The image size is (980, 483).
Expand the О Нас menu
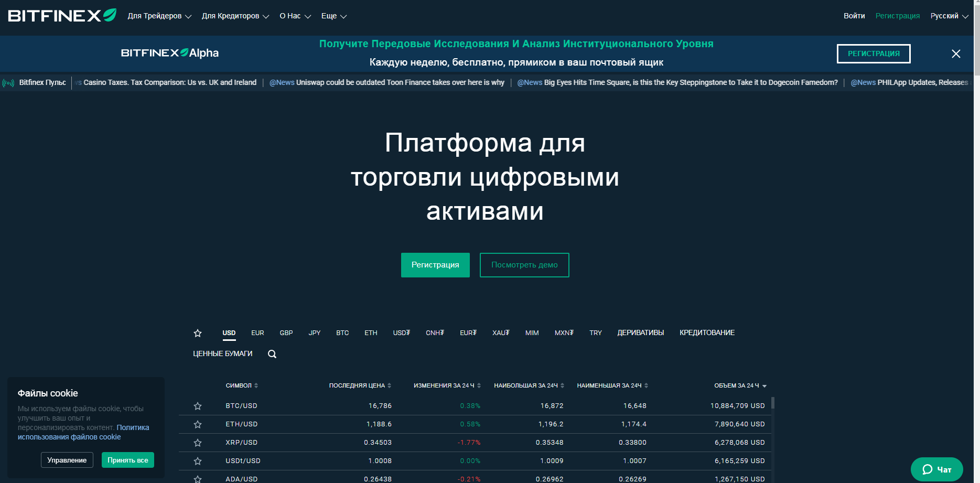(295, 16)
